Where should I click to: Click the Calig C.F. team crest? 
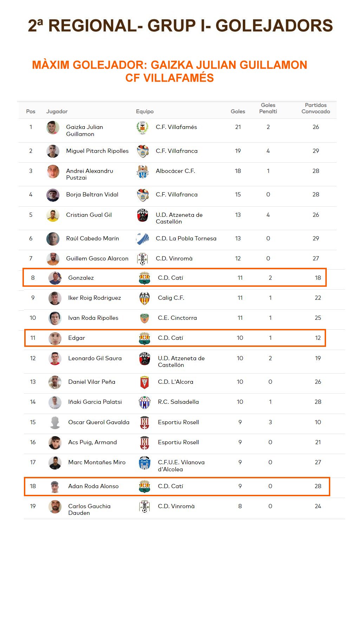pos(144,298)
